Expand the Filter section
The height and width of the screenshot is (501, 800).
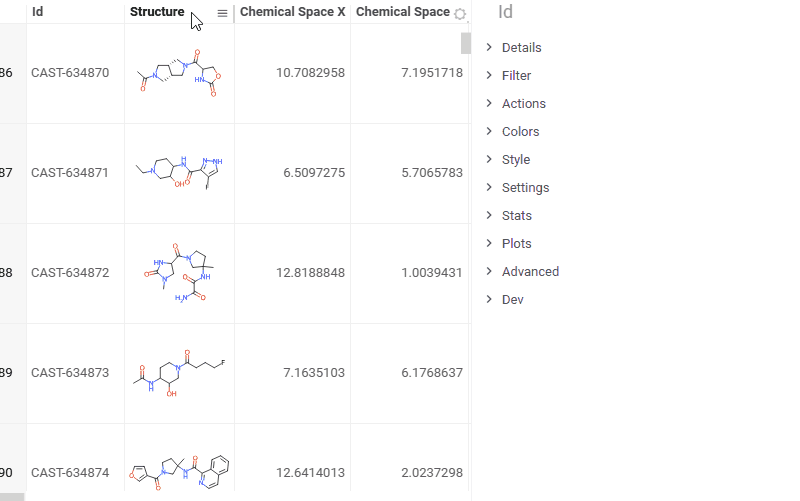click(x=516, y=76)
